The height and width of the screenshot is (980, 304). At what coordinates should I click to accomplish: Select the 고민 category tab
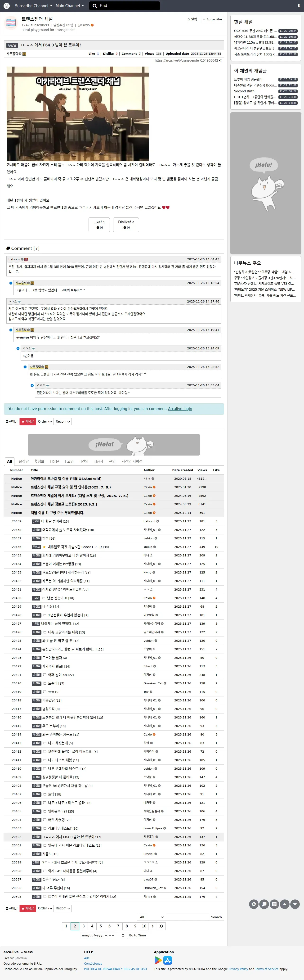click(70, 461)
